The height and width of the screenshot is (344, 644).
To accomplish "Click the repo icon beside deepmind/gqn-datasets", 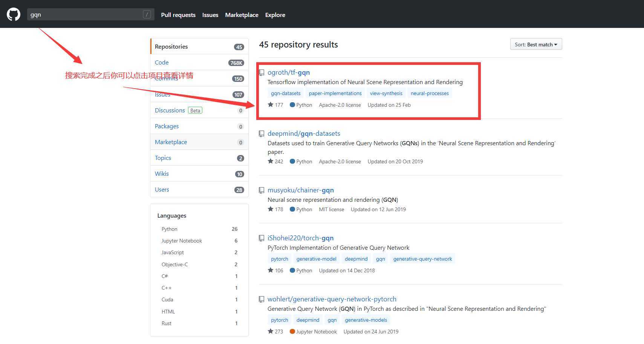I will (262, 134).
